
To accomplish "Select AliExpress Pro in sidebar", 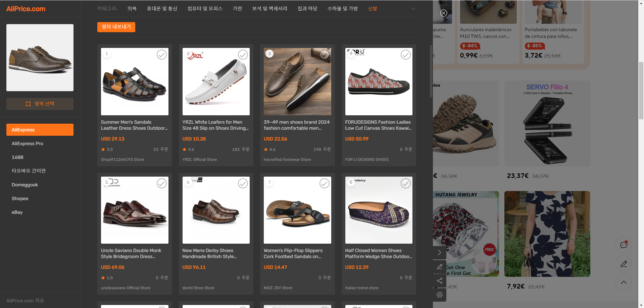I will click(40, 143).
